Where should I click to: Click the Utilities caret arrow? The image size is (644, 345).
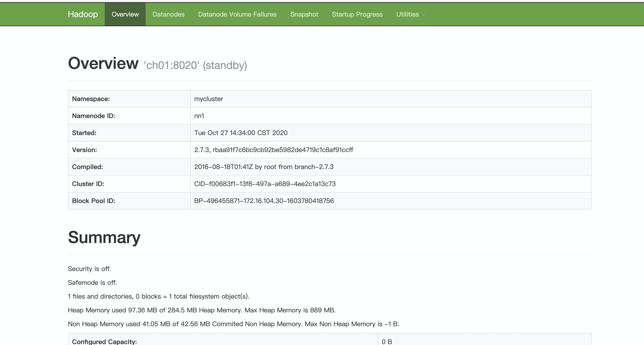(424, 15)
